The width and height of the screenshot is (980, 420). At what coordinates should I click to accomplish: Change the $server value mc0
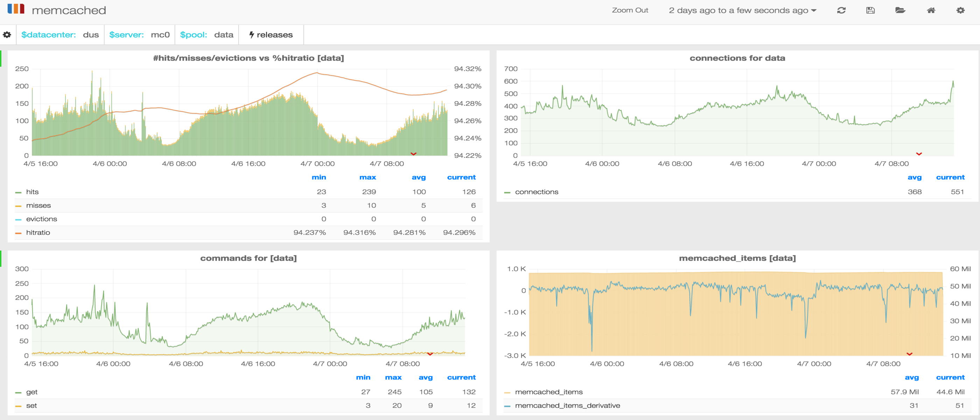tap(160, 35)
